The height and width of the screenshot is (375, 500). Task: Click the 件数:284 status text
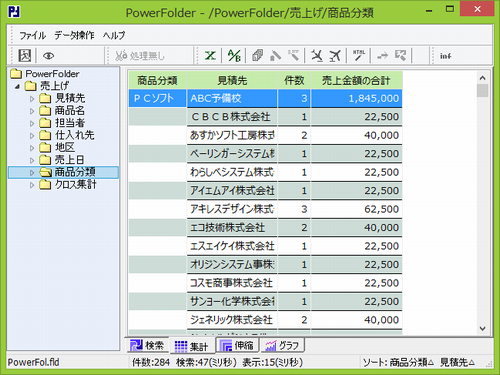(x=151, y=362)
